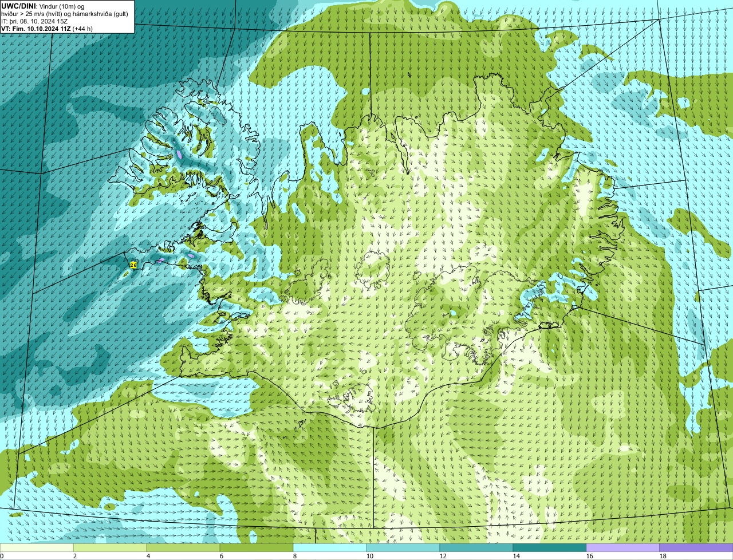The image size is (733, 560).
Task: Click the legend scale label '0'
Action: pyautogui.click(x=2, y=556)
